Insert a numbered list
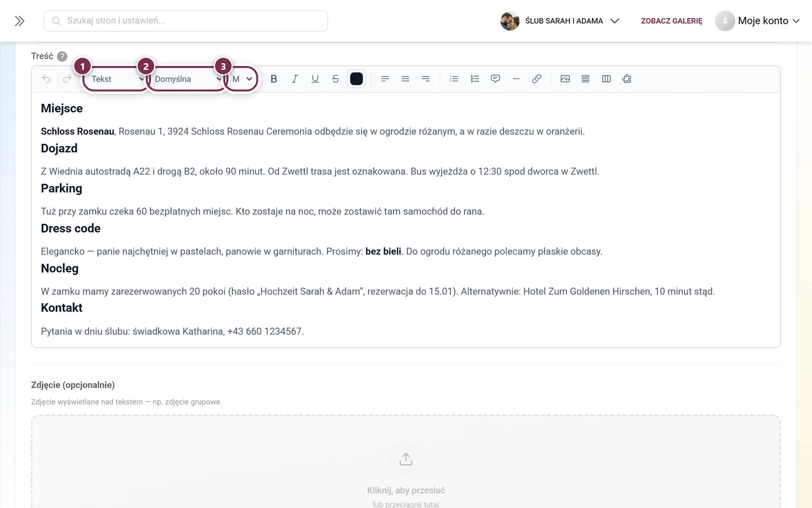The height and width of the screenshot is (508, 812). (475, 79)
